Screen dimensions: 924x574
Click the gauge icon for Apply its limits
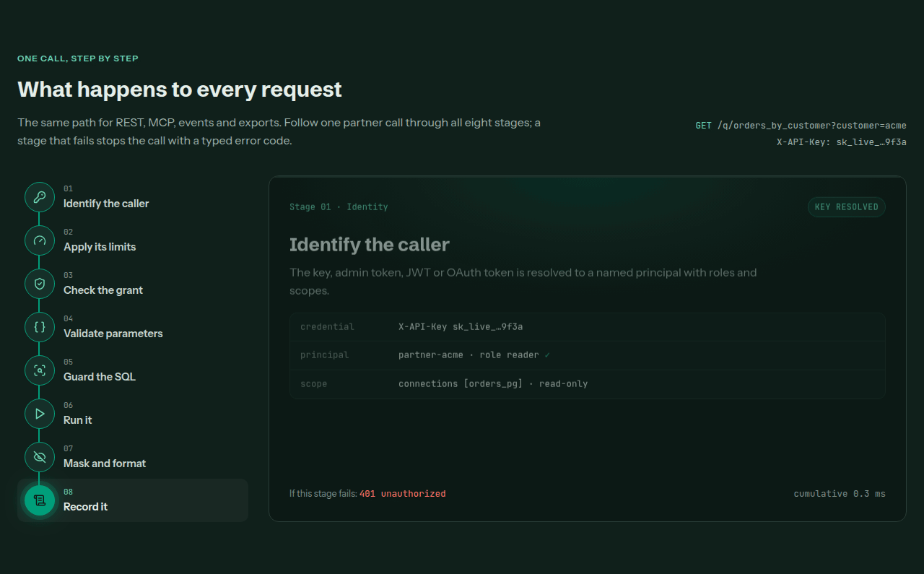(40, 240)
